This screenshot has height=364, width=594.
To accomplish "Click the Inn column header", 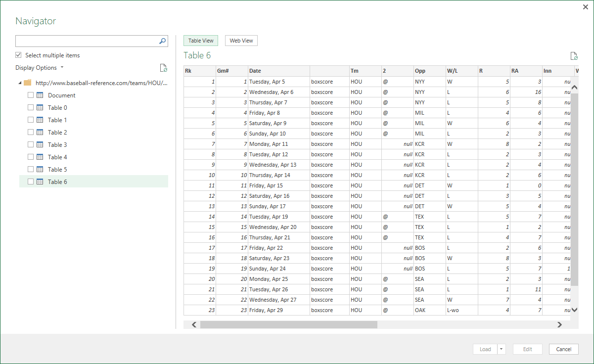I will coord(558,71).
